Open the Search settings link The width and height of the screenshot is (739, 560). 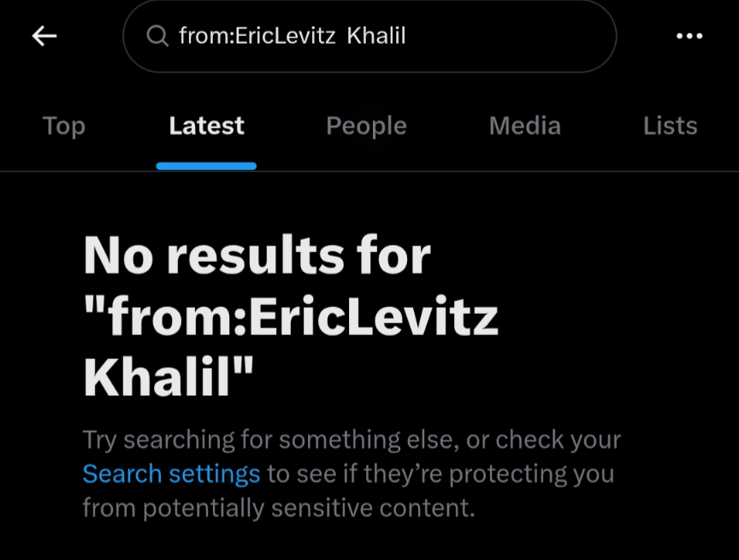(171, 474)
